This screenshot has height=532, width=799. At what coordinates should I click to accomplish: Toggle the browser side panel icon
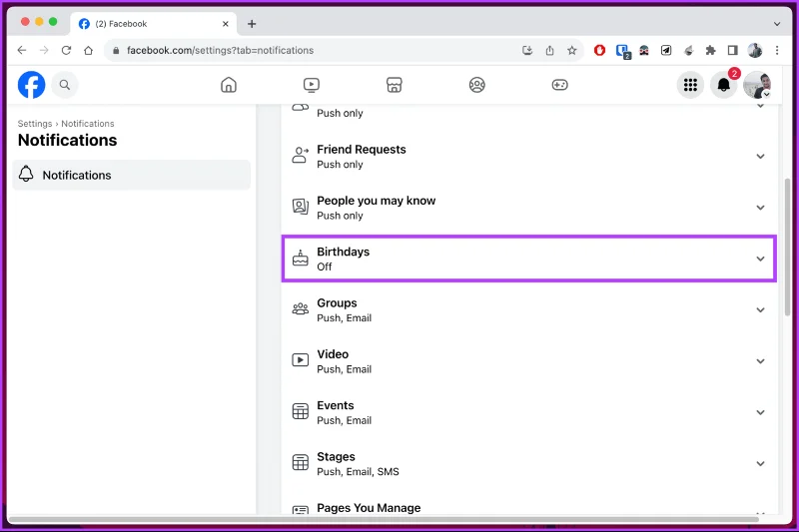tap(733, 50)
